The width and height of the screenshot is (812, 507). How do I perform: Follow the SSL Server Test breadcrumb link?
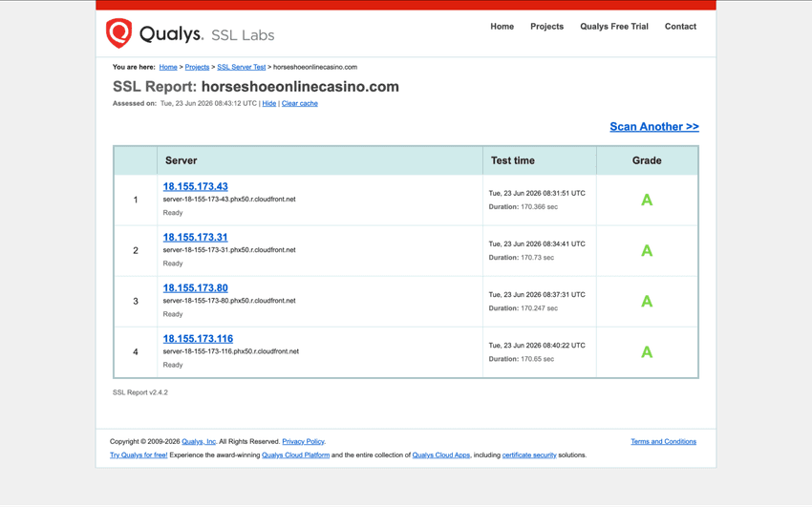point(241,67)
